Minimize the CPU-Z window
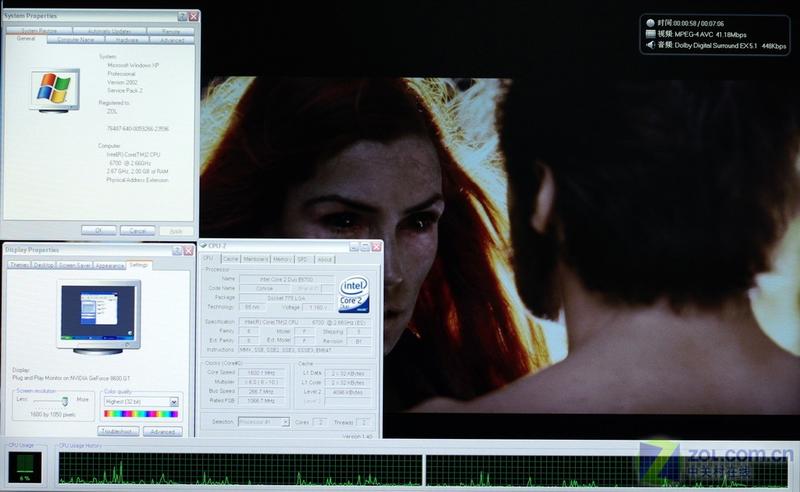Viewport: 800px width, 492px height. coord(354,247)
